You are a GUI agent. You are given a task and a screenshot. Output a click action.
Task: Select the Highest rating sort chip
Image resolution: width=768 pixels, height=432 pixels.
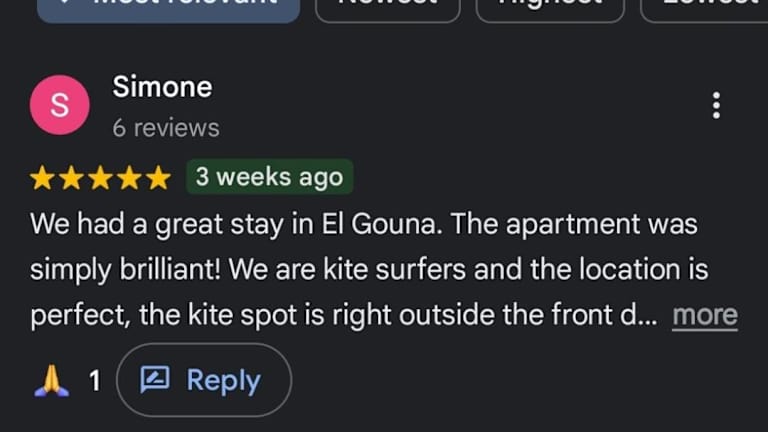[550, 6]
